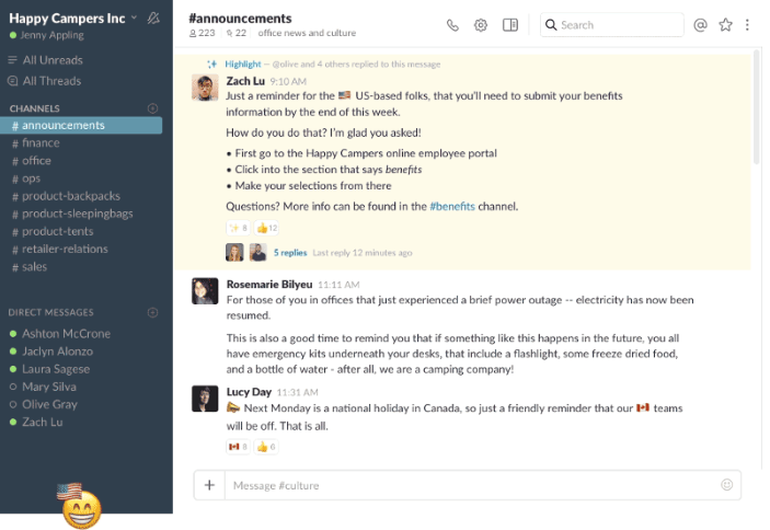
Task: Click the plus attachment button
Action: point(209,485)
